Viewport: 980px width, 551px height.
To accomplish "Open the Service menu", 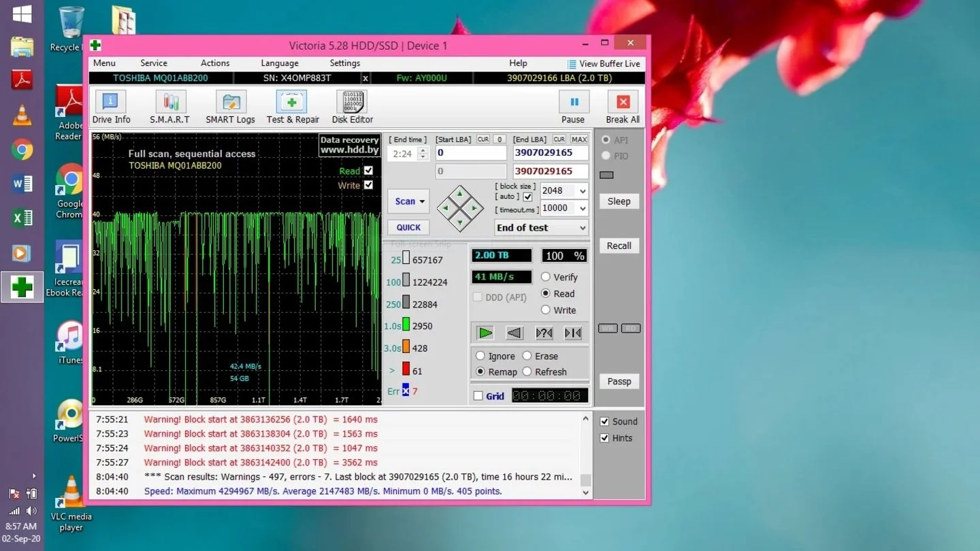I will point(154,63).
